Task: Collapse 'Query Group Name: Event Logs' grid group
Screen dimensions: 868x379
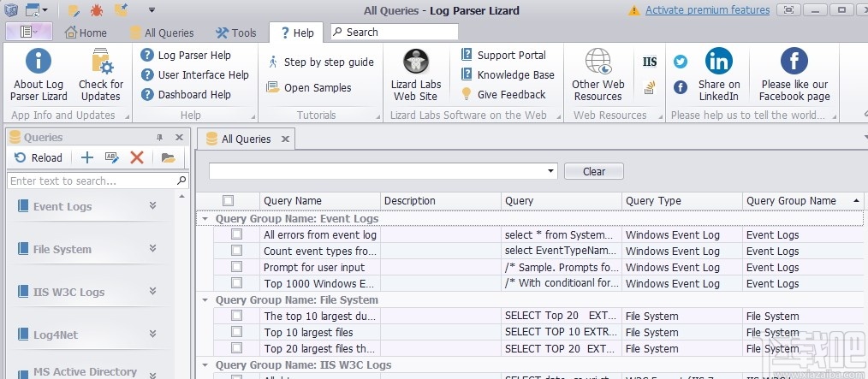Action: click(205, 218)
